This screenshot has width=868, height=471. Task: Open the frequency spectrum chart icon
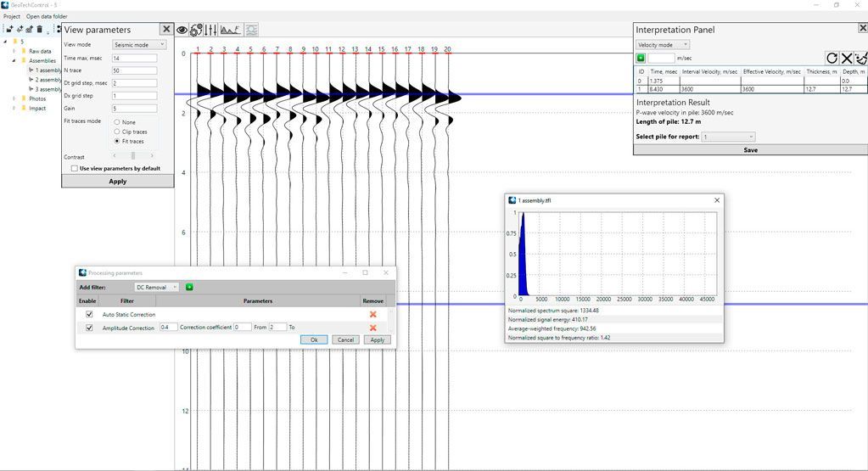click(x=229, y=30)
